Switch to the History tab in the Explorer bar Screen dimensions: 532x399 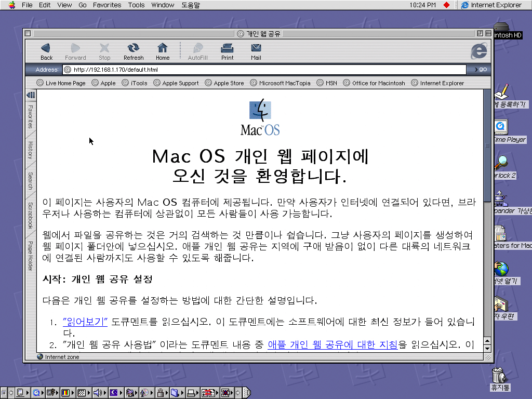(x=31, y=150)
